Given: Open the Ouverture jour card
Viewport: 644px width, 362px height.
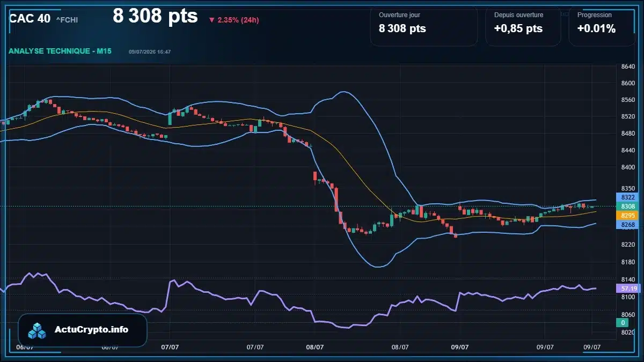Looking at the screenshot, I should (x=423, y=25).
